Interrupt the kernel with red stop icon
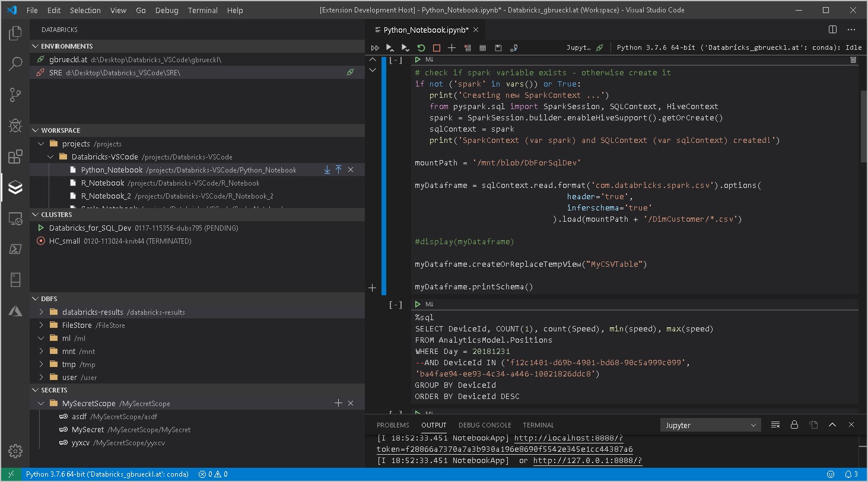The image size is (868, 482). [437, 48]
